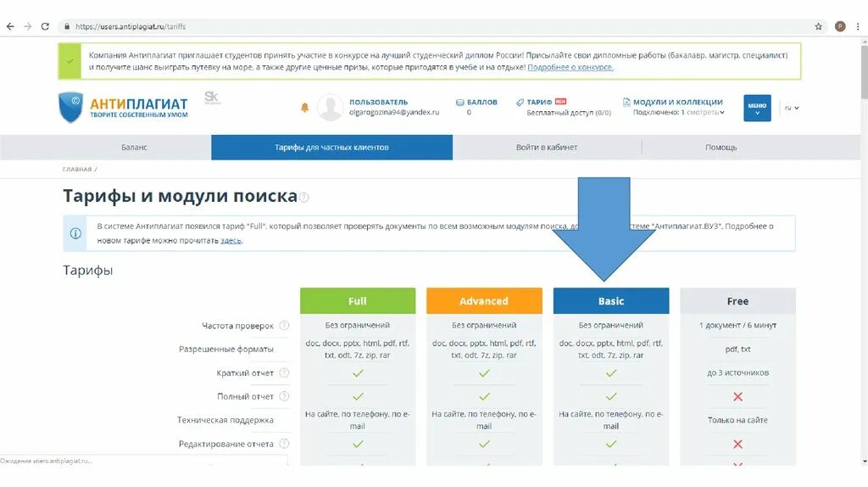868x487 pixels.
Task: Bookmark the page with the star icon
Action: point(818,26)
